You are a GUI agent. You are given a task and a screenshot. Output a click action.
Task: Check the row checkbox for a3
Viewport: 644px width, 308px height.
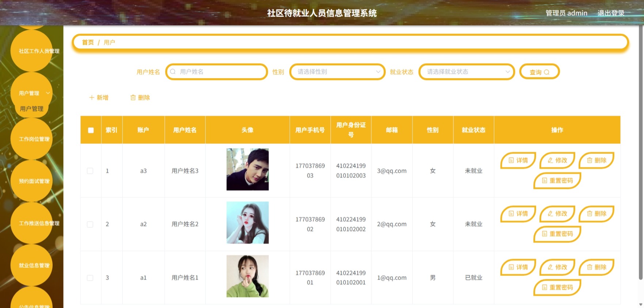click(90, 171)
